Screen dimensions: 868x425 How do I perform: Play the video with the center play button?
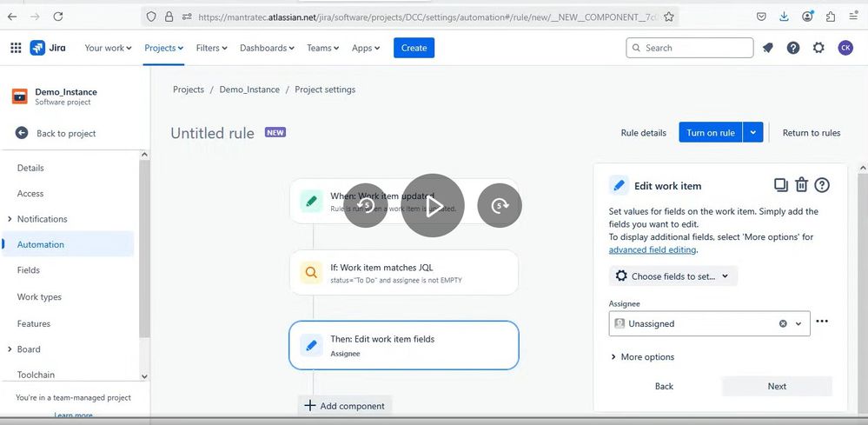433,206
